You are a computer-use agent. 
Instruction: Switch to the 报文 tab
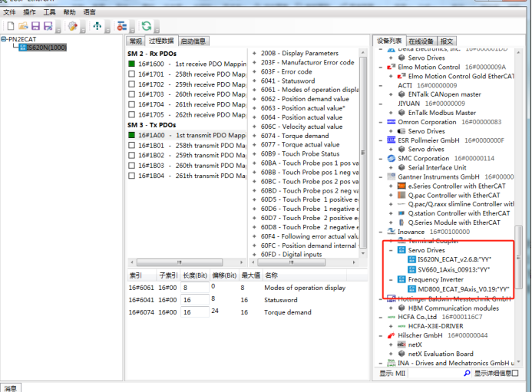tap(447, 41)
